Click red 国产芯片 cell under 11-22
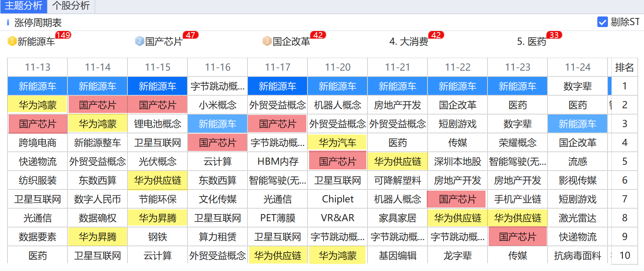Screen dimensions: 644x271 [457, 199]
